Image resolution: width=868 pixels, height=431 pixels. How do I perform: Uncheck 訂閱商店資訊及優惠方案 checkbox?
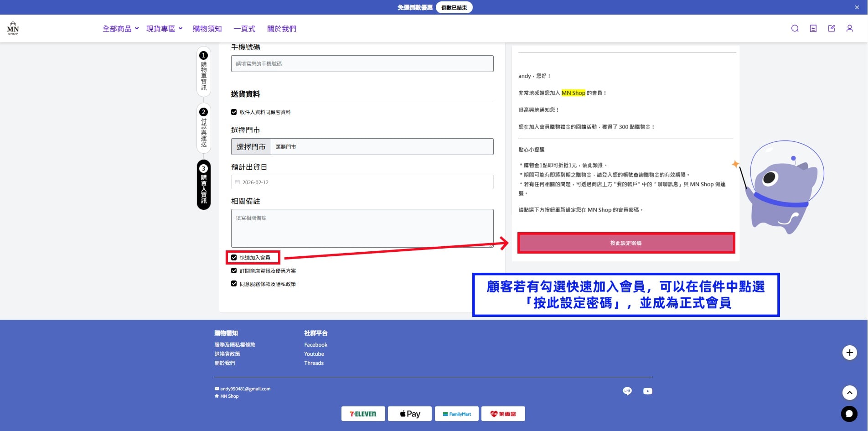(234, 271)
